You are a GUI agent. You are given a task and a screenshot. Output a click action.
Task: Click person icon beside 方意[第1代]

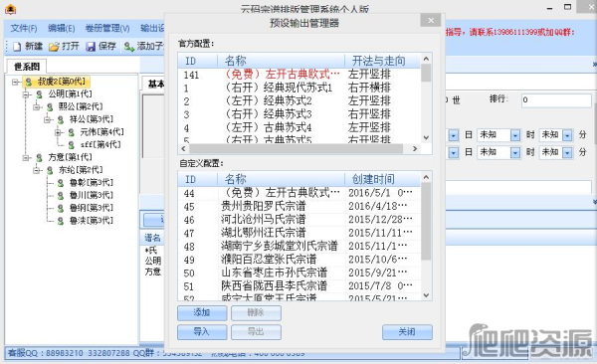39,157
